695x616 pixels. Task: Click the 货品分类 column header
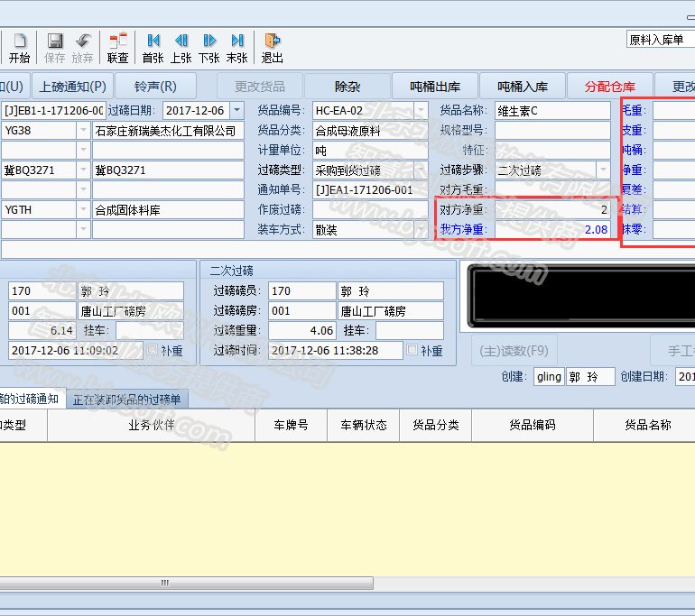pyautogui.click(x=436, y=425)
